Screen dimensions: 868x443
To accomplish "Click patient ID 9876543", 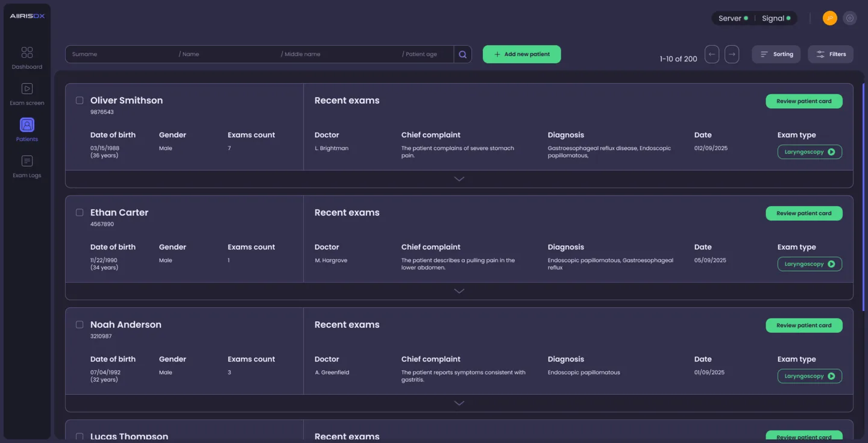I will 102,112.
